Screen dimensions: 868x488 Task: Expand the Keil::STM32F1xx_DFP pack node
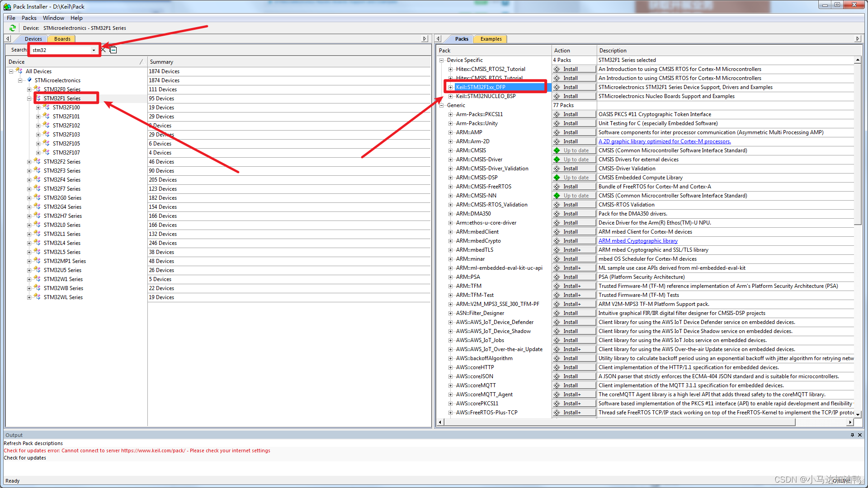(451, 87)
